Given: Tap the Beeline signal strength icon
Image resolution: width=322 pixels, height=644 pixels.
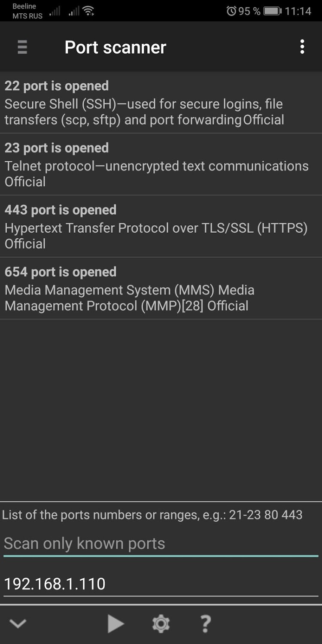Looking at the screenshot, I should tap(55, 11).
